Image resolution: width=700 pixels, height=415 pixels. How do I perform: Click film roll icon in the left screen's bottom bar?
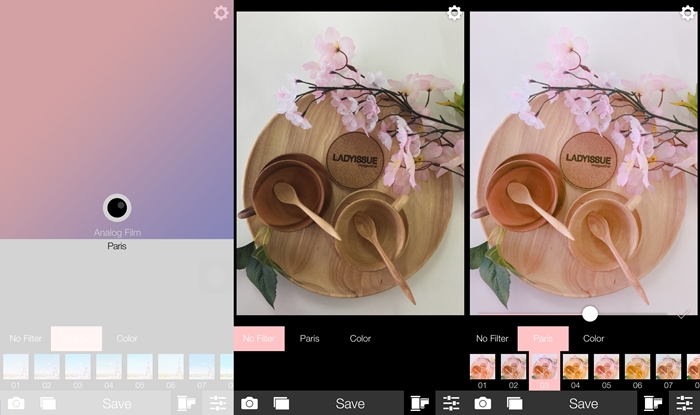[x=185, y=403]
